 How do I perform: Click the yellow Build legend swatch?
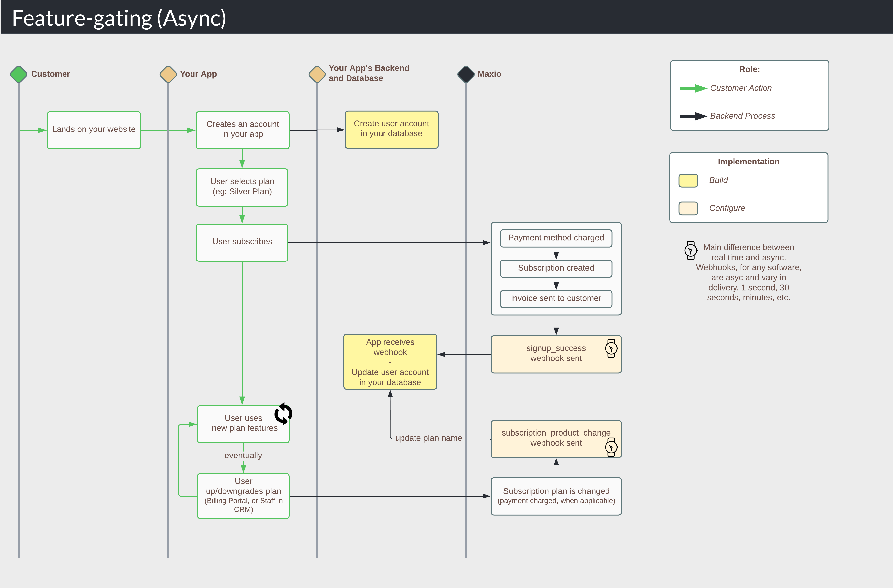click(x=688, y=180)
